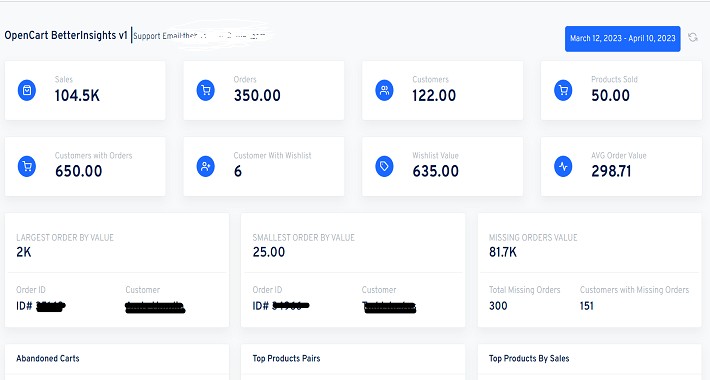Click the Wishlist Value tag icon

point(384,166)
